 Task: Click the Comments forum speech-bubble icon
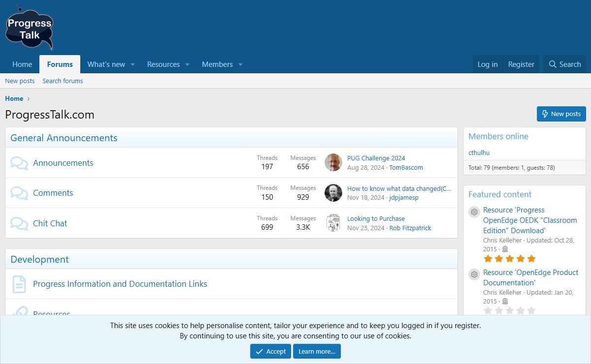[19, 193]
